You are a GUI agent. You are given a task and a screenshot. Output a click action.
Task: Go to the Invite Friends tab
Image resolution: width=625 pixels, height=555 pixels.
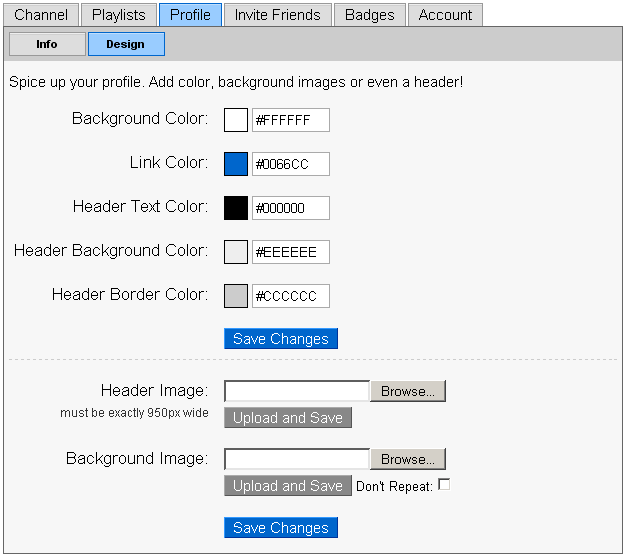coord(277,15)
